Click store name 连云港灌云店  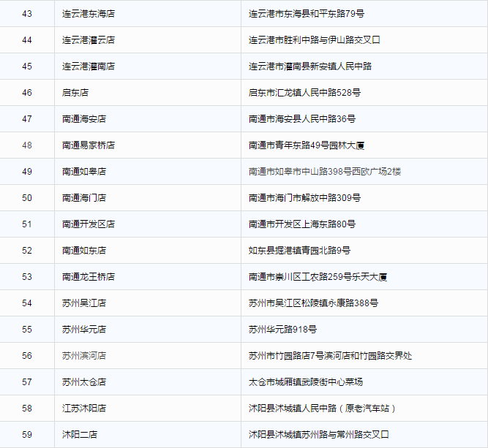tap(89, 40)
